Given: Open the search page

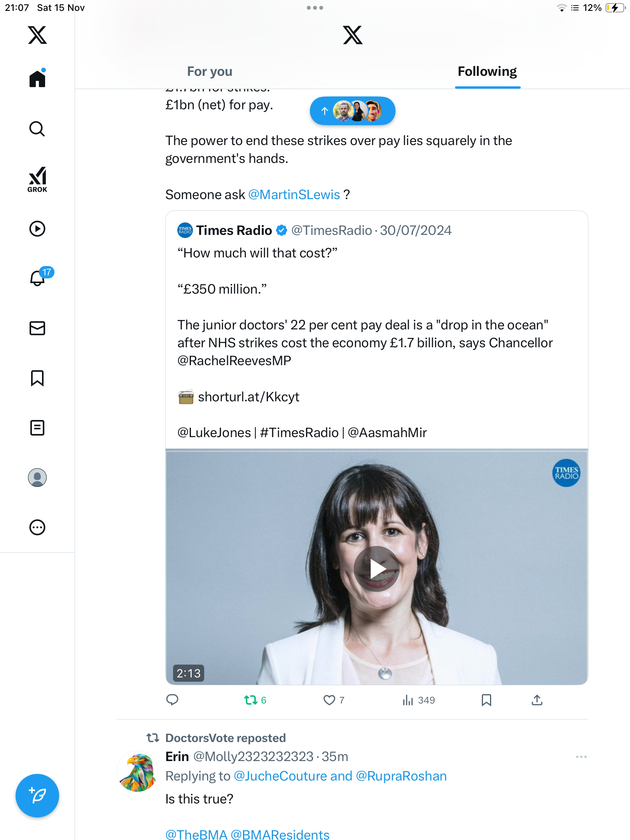Looking at the screenshot, I should [x=37, y=129].
